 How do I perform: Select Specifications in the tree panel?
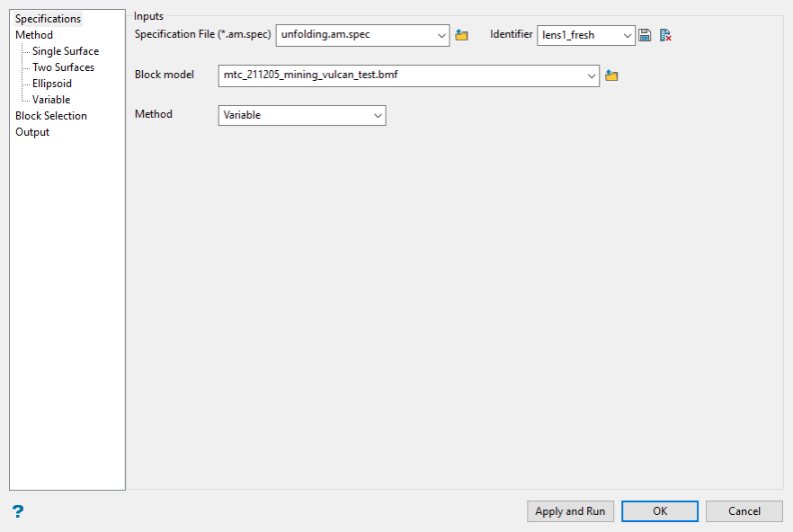pos(48,19)
